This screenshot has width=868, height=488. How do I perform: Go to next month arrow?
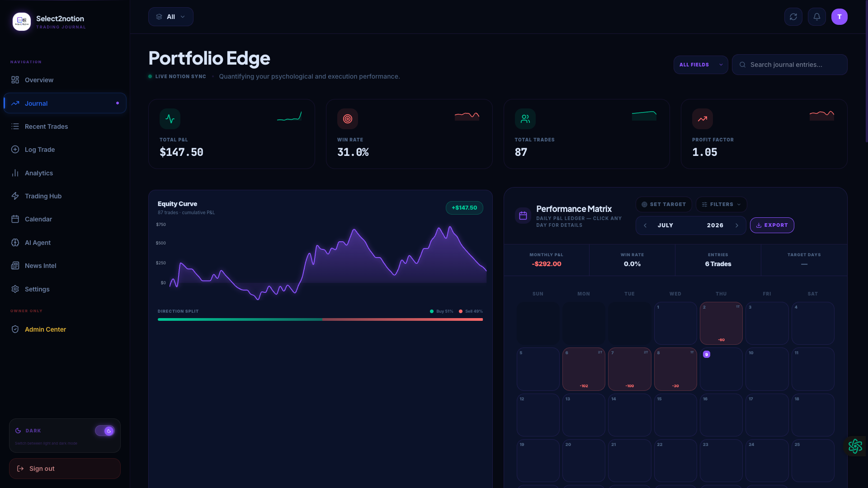[x=737, y=225]
